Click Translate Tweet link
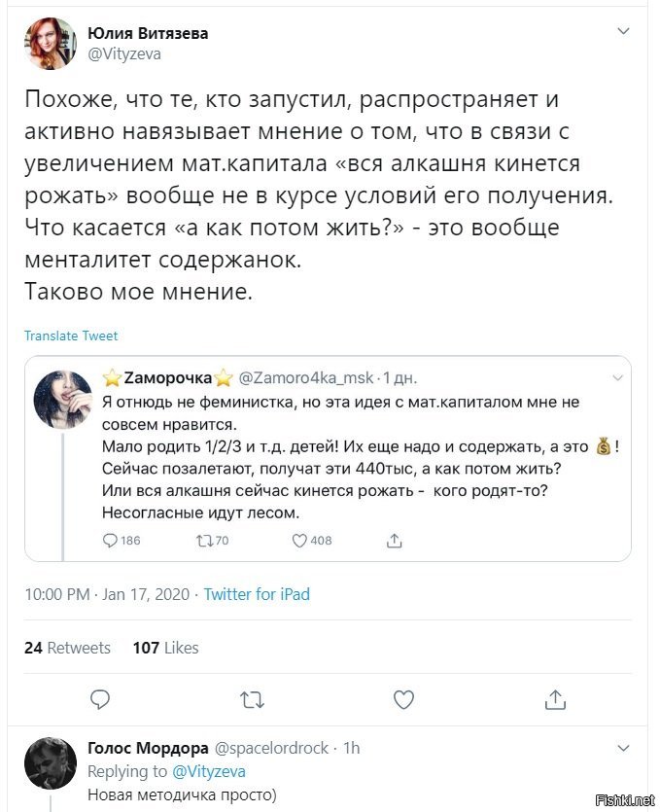 [x=71, y=335]
